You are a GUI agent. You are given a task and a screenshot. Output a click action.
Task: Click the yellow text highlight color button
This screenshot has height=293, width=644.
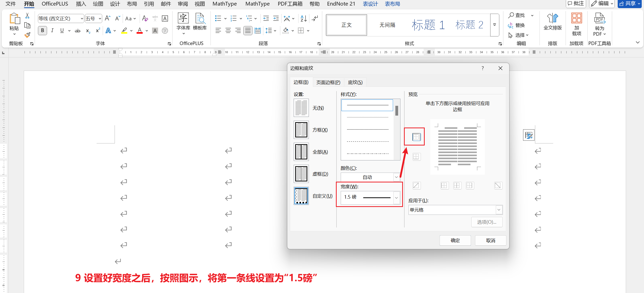[x=124, y=31]
